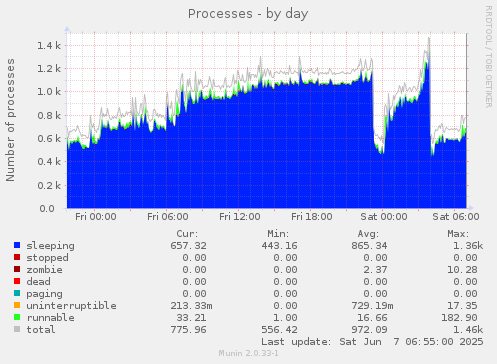Image resolution: width=497 pixels, height=364 pixels.
Task: Click the 1.4 k y-axis label
Action: pos(49,45)
